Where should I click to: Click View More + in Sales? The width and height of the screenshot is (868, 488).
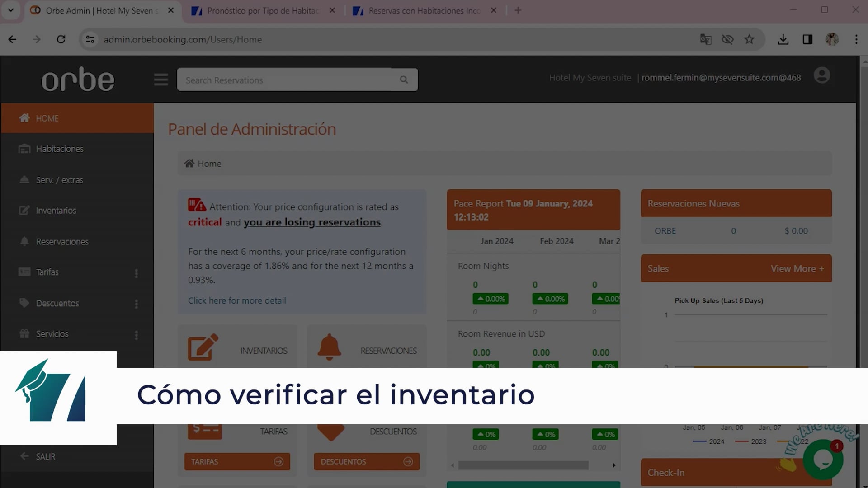(x=797, y=268)
